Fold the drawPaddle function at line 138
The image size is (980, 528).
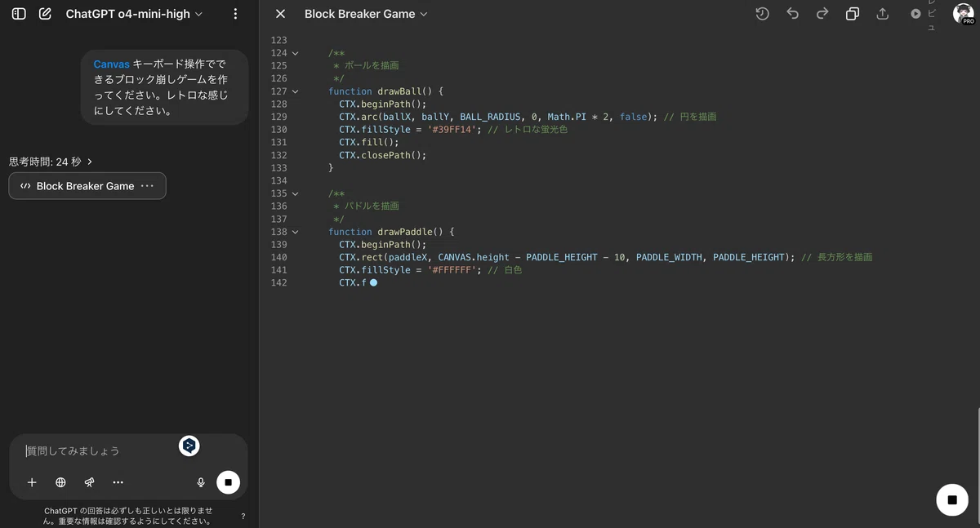click(x=295, y=232)
